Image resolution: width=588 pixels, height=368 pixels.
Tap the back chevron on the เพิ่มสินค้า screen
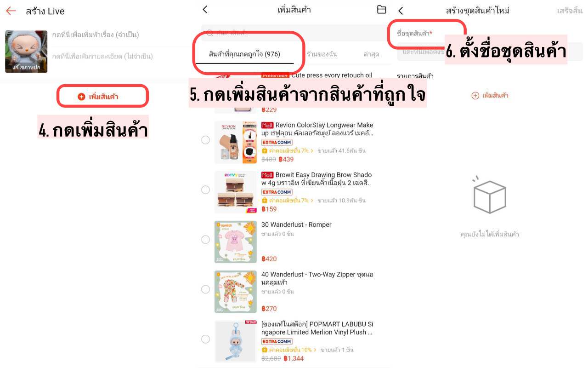pyautogui.click(x=205, y=9)
